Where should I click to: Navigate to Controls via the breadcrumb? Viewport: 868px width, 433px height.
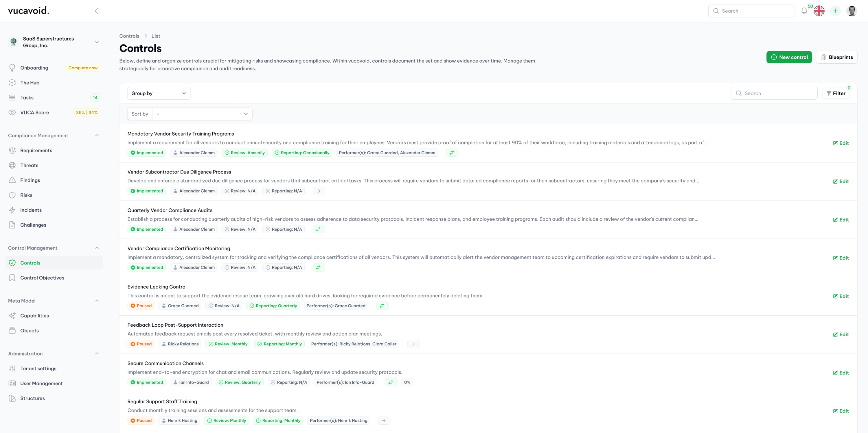129,36
